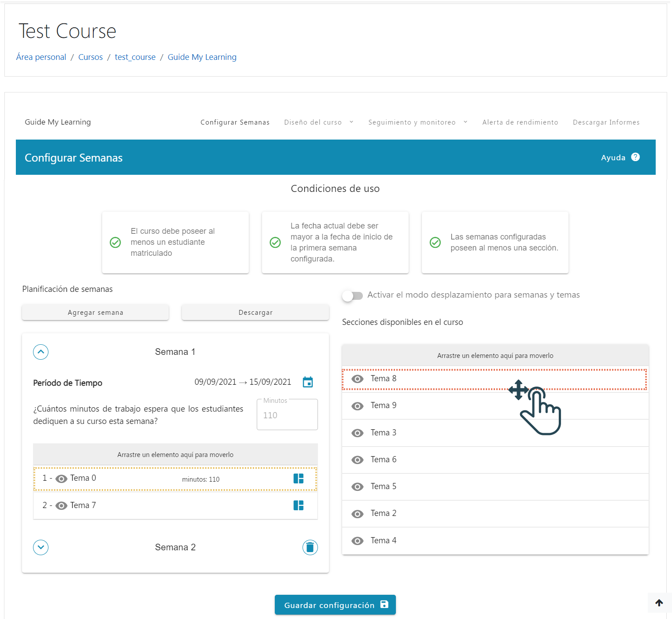Select the Tema 8 row label

pos(384,379)
